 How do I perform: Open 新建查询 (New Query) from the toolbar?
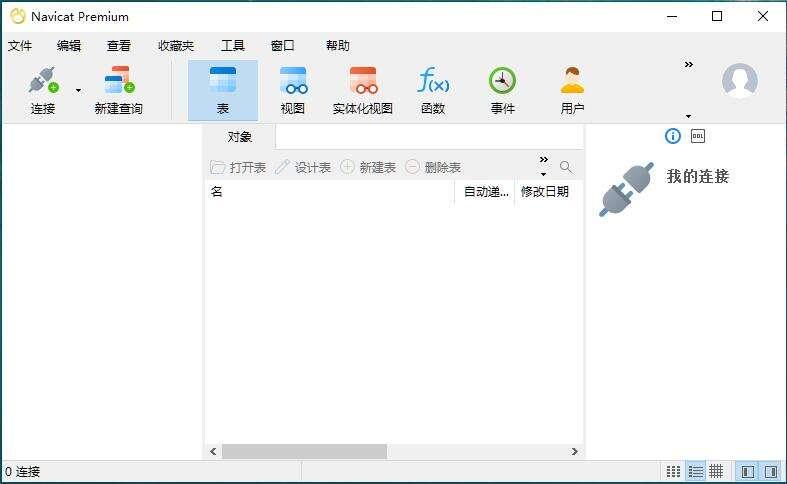coord(118,82)
